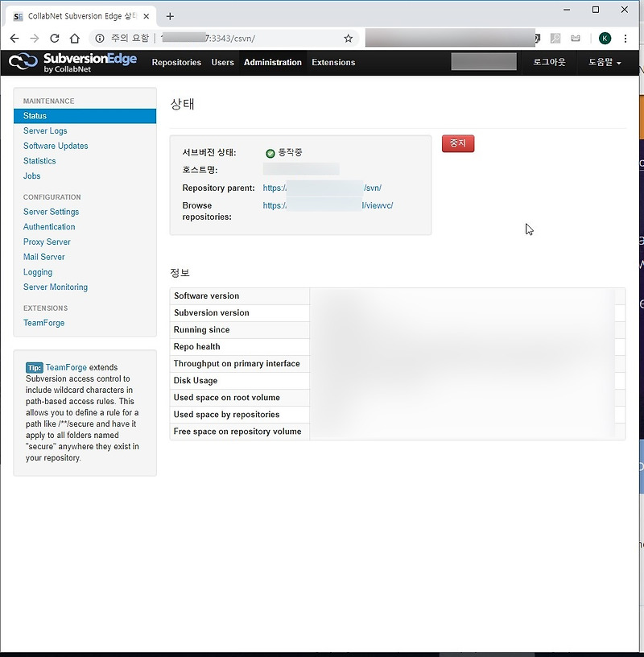This screenshot has width=644, height=657.
Task: Switch to the Users section tab
Action: coord(223,62)
